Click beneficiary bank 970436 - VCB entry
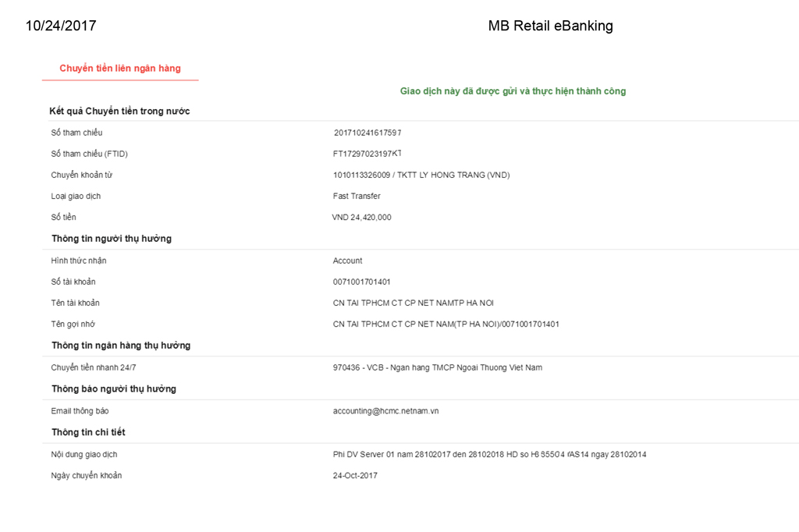Screen dimensions: 799x532 click(x=437, y=367)
